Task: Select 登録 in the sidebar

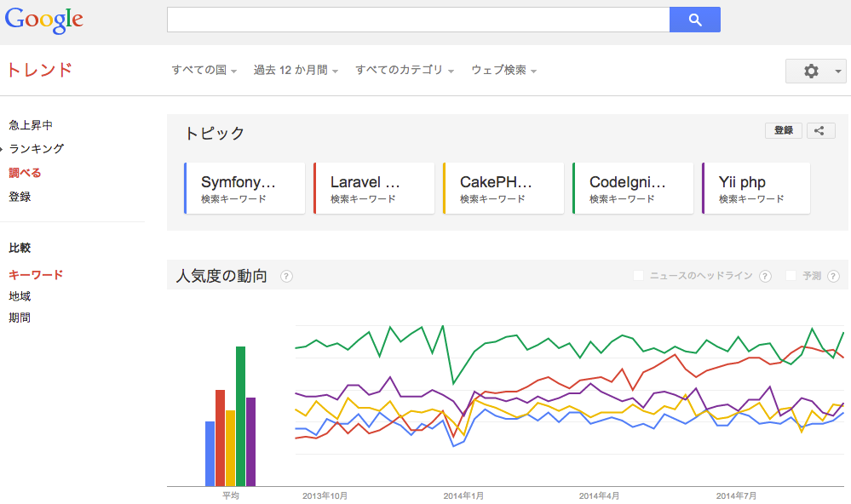Action: [20, 197]
